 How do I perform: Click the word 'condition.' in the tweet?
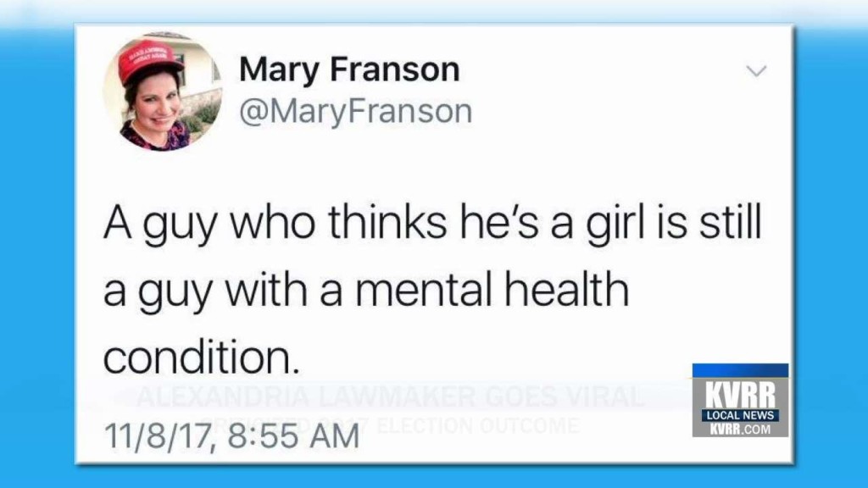tap(202, 358)
